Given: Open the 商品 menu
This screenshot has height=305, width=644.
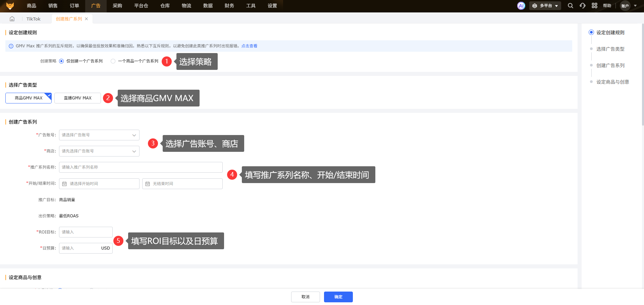Looking at the screenshot, I should pyautogui.click(x=32, y=6).
